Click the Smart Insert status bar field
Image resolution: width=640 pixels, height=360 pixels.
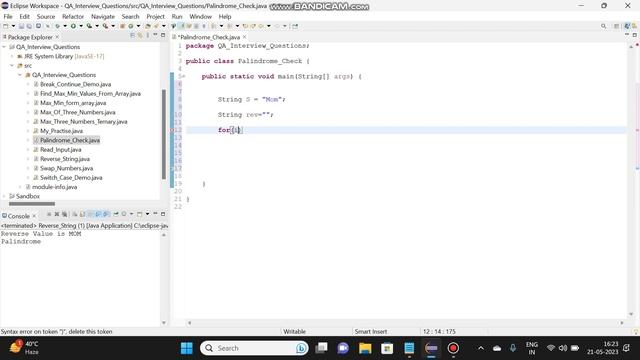click(x=370, y=331)
